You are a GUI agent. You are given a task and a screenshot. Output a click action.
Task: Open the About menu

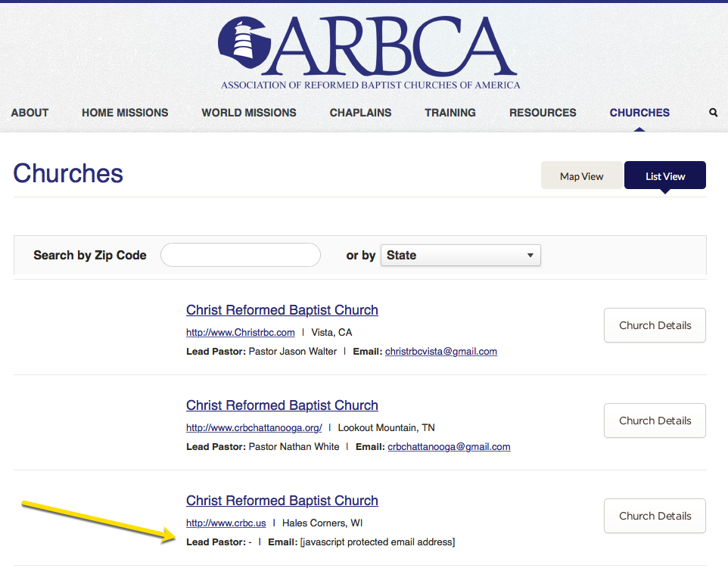tap(30, 113)
